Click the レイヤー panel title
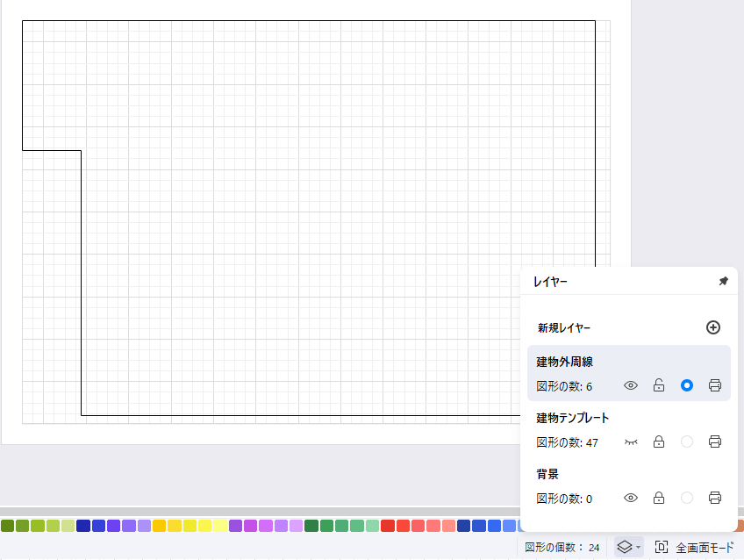 (550, 282)
